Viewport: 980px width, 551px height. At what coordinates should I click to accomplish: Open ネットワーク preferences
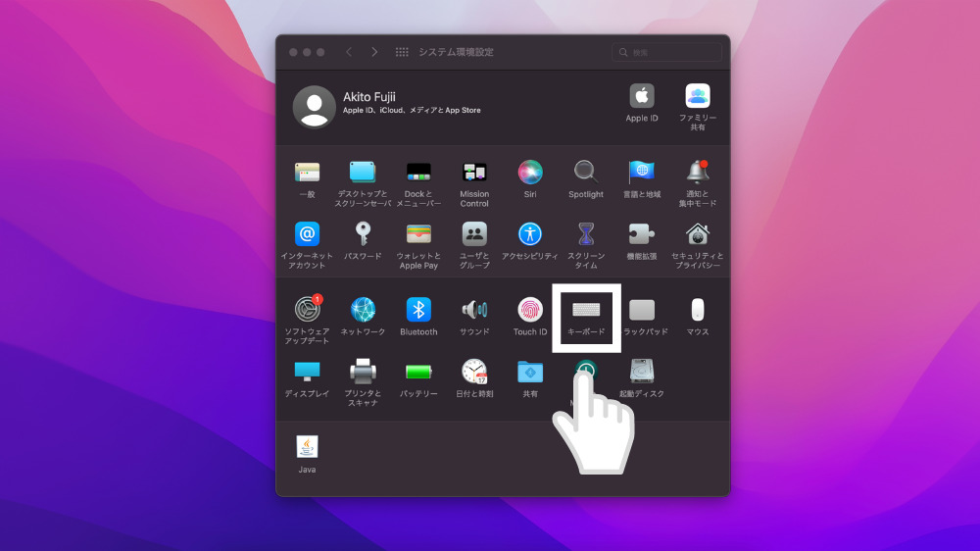click(x=363, y=310)
